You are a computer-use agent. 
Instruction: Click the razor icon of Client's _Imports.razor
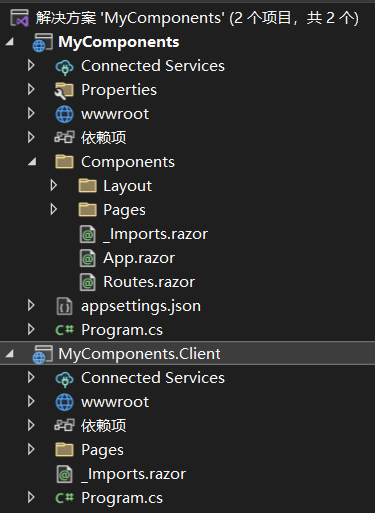[x=64, y=474]
